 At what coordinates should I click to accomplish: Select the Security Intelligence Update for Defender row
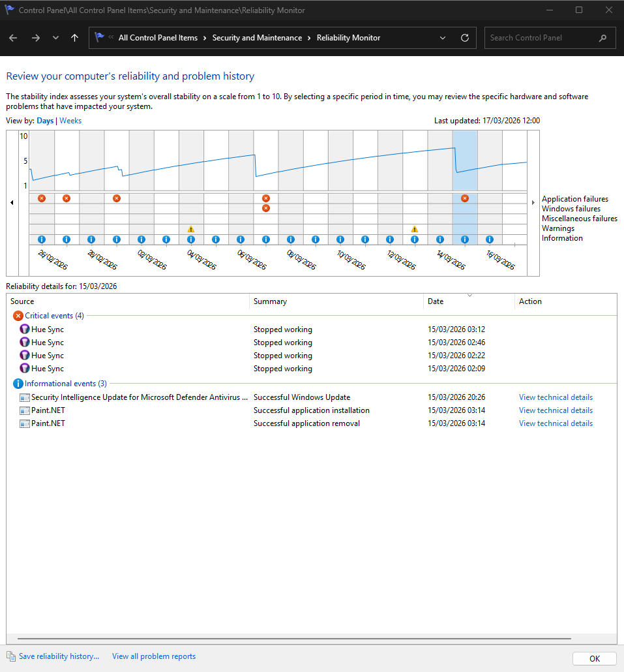312,397
